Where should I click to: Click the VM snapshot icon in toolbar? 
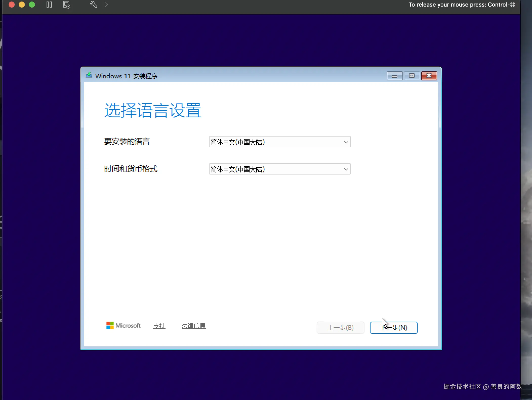point(67,5)
